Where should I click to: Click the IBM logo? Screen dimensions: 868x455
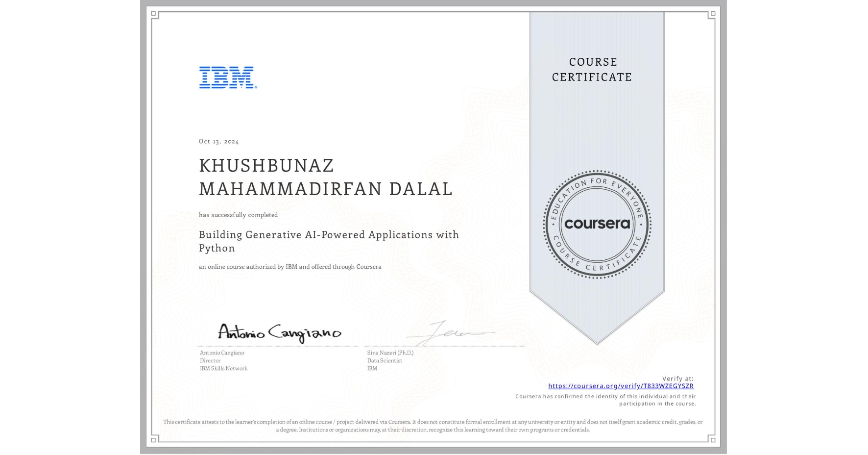point(228,77)
